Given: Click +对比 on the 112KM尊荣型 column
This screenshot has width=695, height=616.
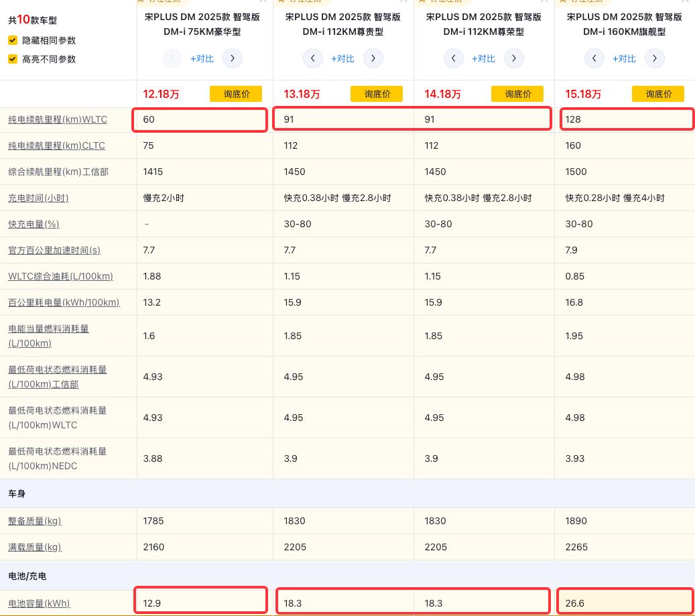Looking at the screenshot, I should [483, 58].
